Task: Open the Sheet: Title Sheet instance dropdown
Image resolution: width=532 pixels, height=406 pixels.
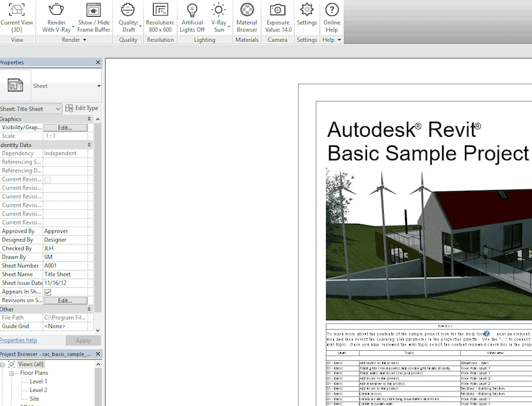Action: click(58, 109)
